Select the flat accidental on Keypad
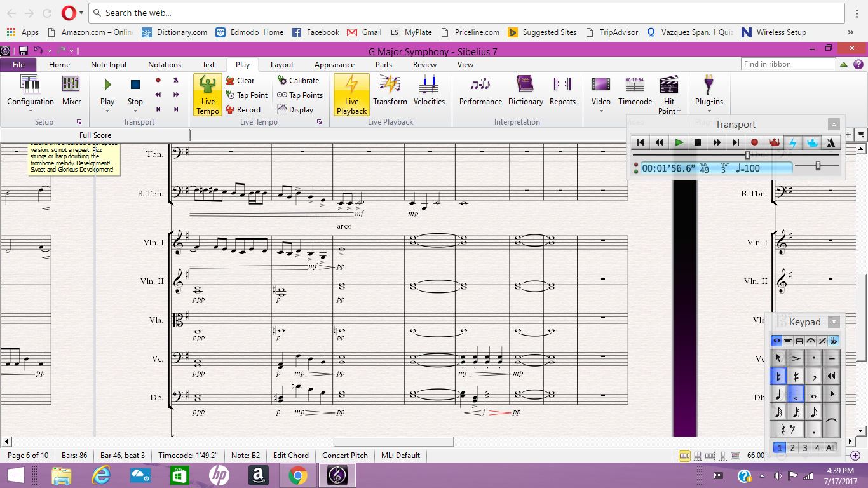This screenshot has width=868, height=488. point(813,376)
